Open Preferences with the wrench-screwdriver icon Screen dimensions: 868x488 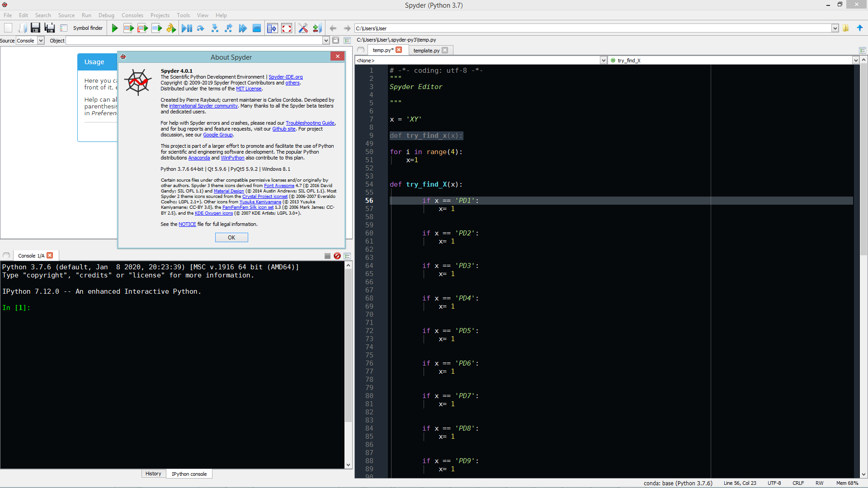point(303,28)
